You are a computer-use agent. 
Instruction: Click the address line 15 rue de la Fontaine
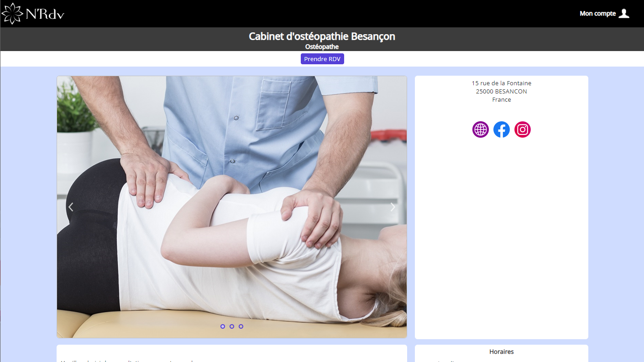tap(502, 83)
